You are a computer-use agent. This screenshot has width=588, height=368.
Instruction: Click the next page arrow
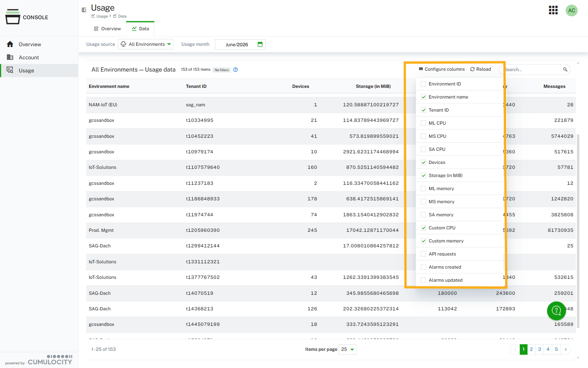(566, 349)
